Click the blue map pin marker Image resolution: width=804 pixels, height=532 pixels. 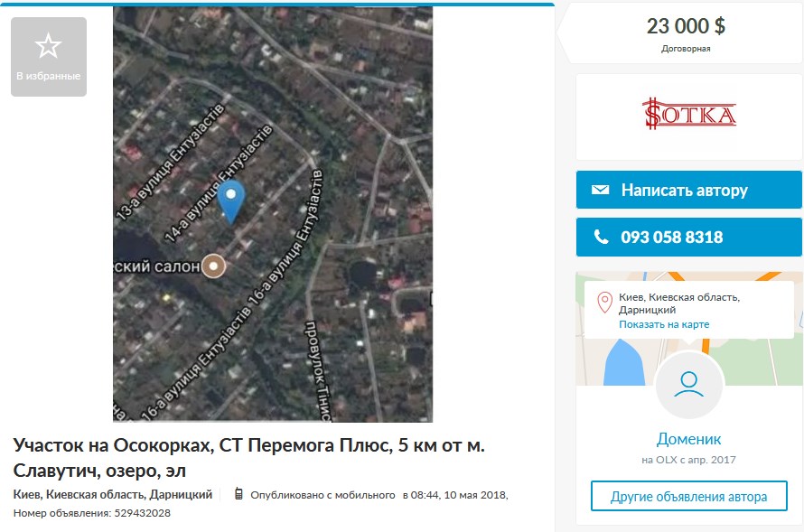[230, 202]
